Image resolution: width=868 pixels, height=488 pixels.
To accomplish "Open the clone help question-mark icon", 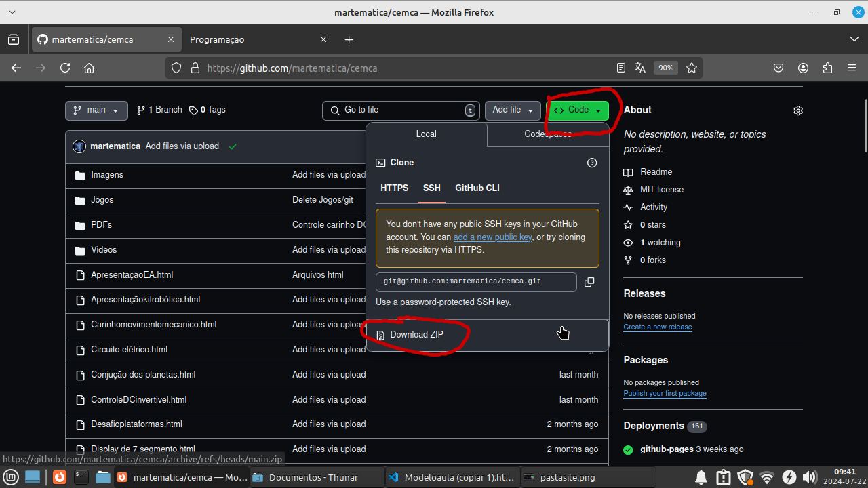I will 592,163.
